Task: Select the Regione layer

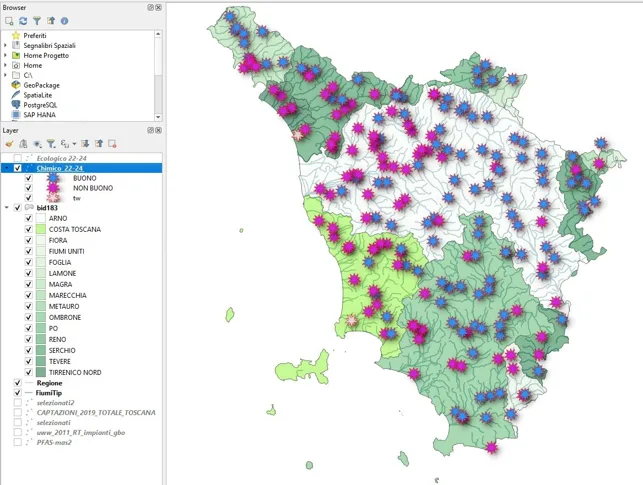Action: pyautogui.click(x=49, y=383)
